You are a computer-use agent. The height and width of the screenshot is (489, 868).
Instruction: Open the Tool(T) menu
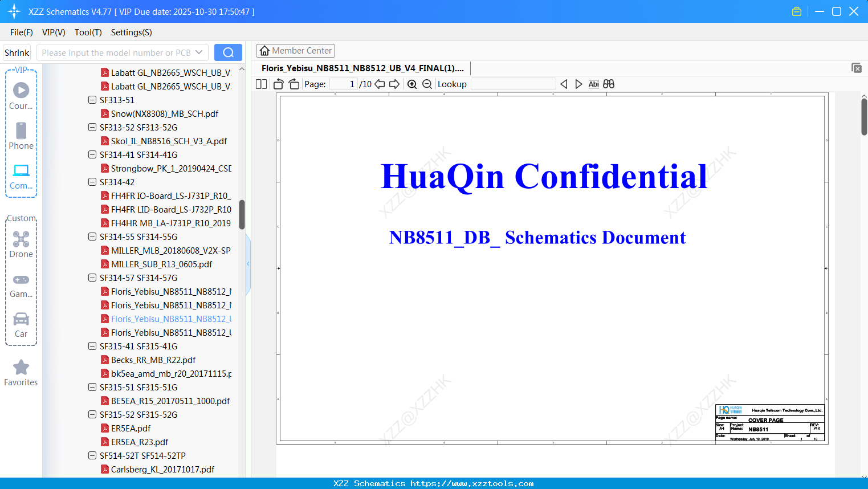pyautogui.click(x=88, y=32)
